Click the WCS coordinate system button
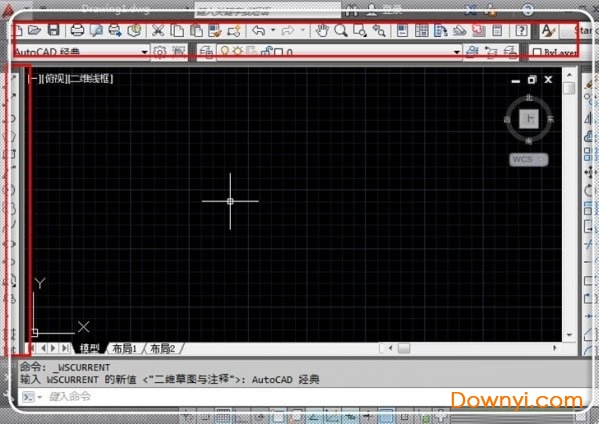599x424 pixels. [529, 159]
